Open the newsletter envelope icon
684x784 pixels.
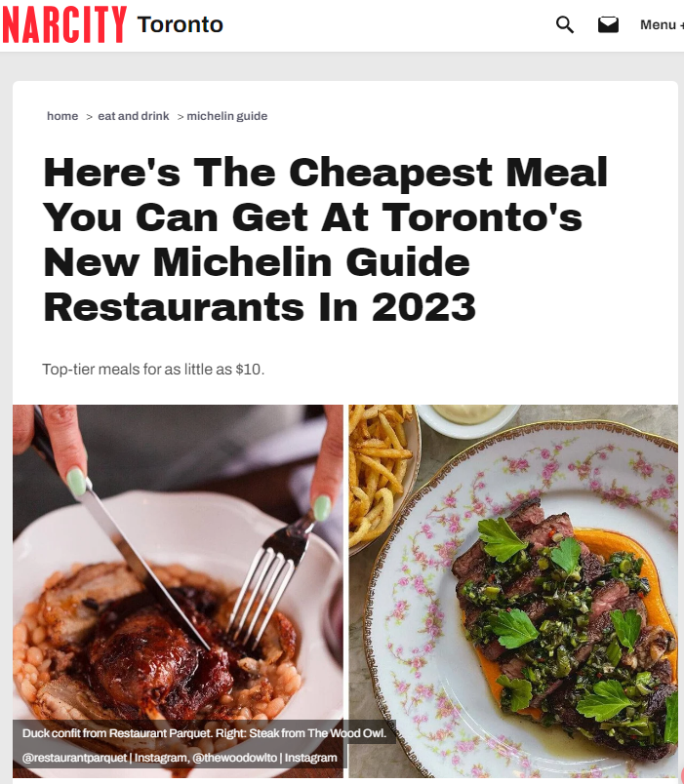click(x=608, y=24)
